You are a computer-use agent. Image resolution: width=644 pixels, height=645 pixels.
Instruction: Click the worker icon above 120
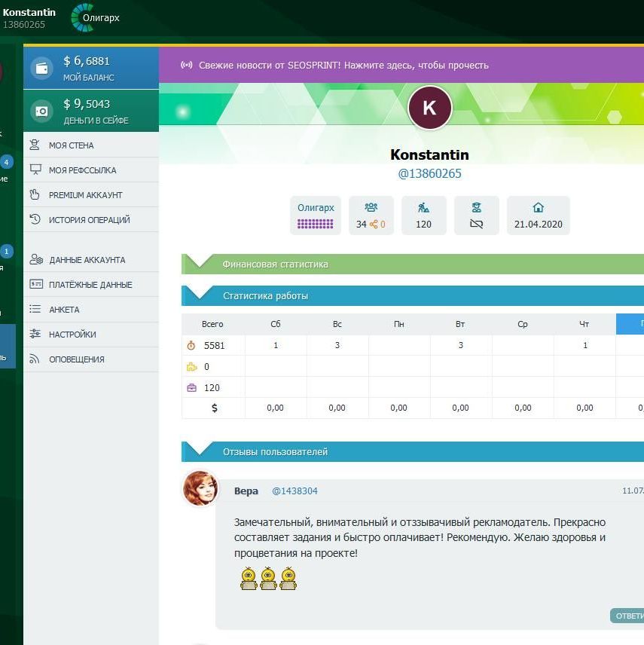click(423, 207)
